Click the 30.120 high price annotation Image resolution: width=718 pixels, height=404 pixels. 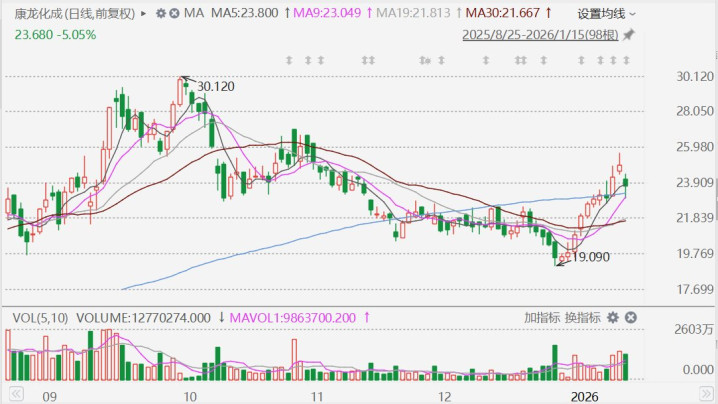click(x=215, y=87)
